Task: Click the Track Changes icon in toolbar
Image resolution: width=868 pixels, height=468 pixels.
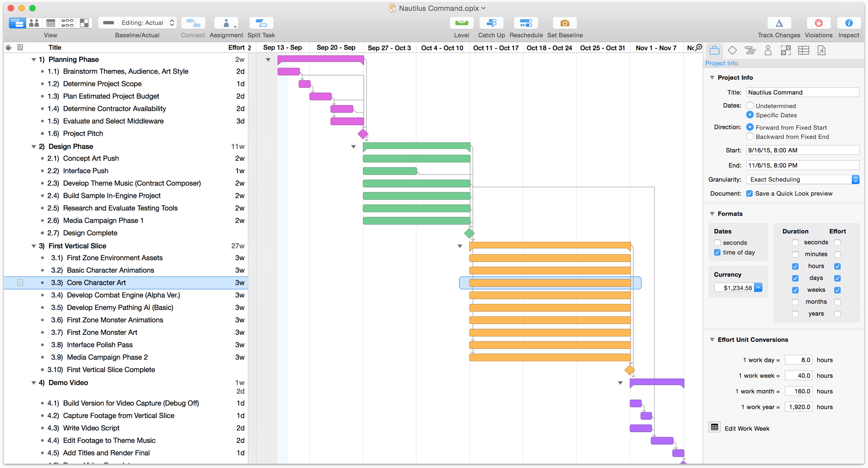Action: (x=779, y=24)
